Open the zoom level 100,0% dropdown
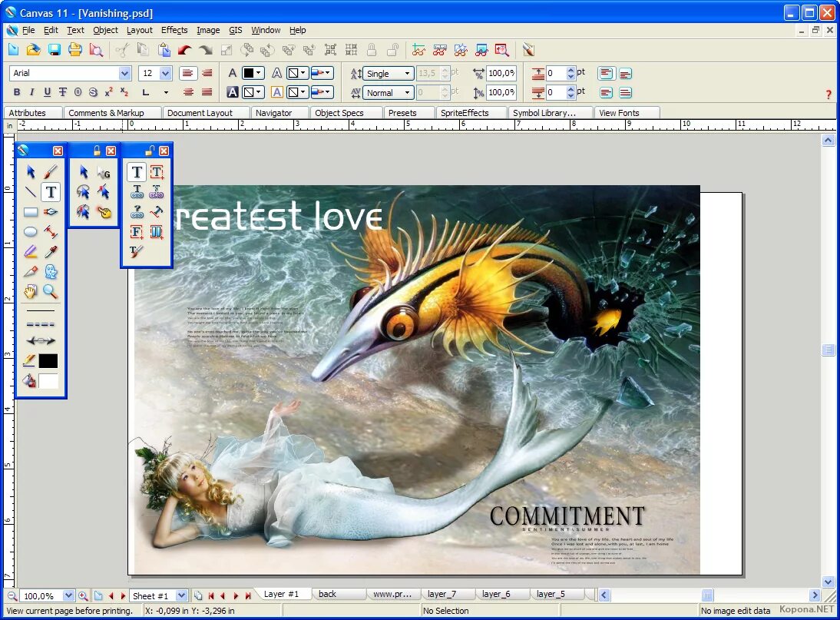Image resolution: width=840 pixels, height=620 pixels. pos(68,595)
